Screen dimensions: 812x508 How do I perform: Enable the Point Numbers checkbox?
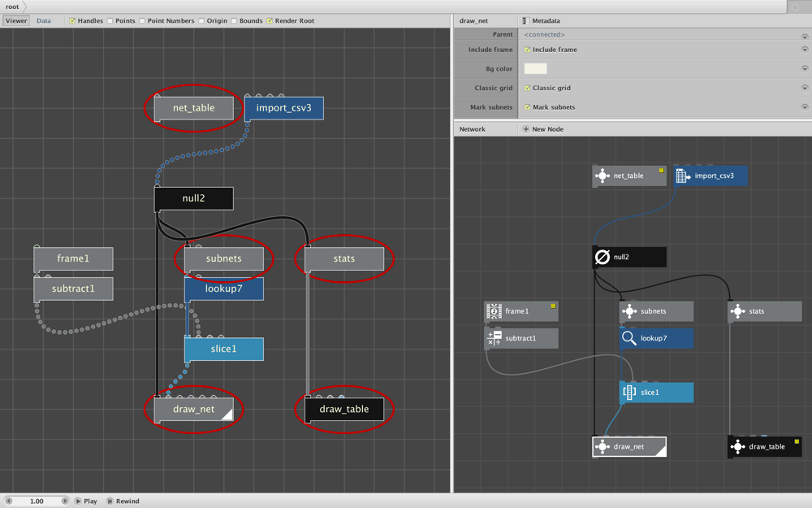142,21
